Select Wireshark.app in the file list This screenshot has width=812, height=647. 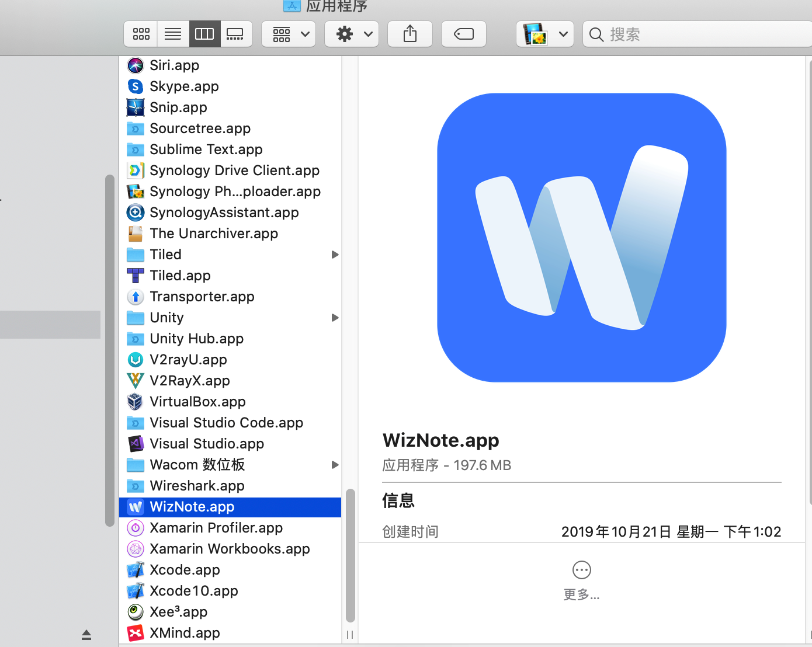point(197,485)
